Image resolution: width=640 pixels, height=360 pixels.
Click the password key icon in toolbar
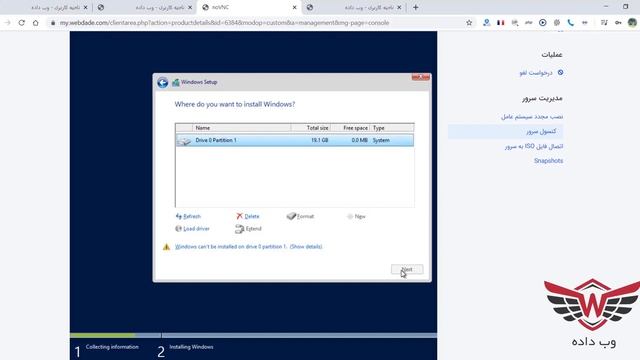(618, 23)
